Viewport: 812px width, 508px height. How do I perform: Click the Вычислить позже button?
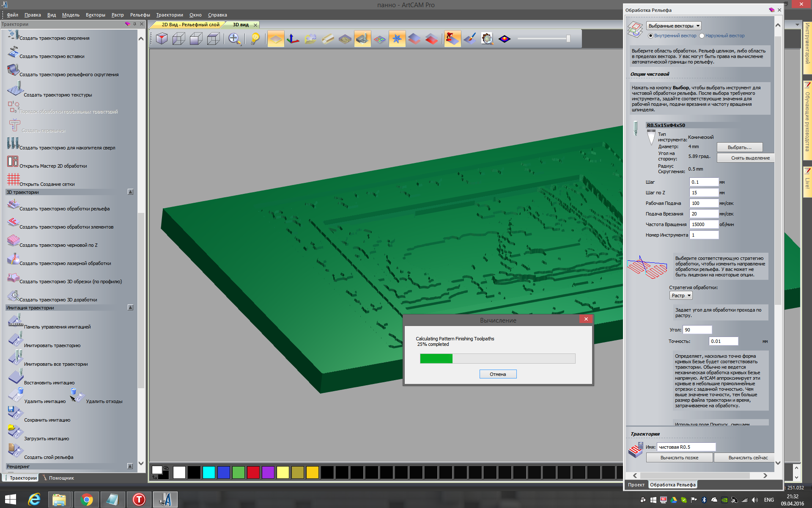click(x=679, y=458)
